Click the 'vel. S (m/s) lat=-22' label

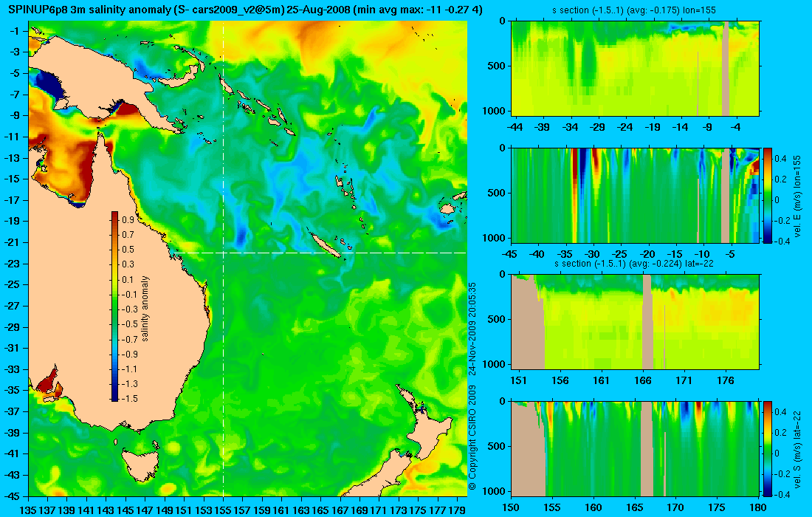(x=797, y=448)
